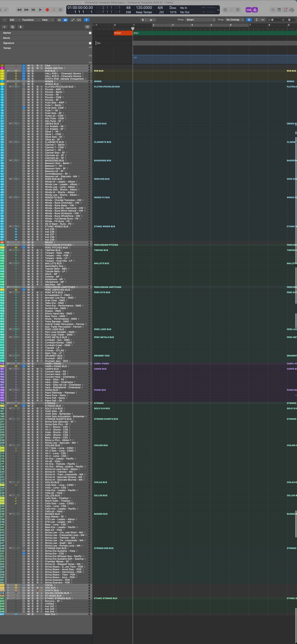Enable input monitoring on PIANO SKETCH
This screenshot has height=644, width=297.
point(42,68)
